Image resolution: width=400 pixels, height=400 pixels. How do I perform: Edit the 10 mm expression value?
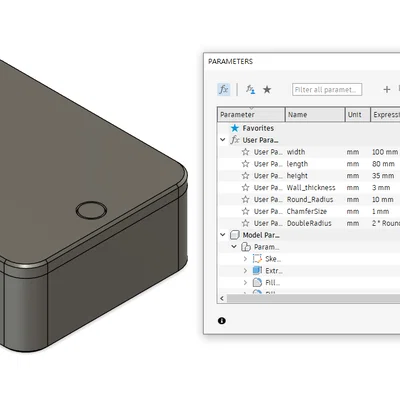pyautogui.click(x=383, y=199)
